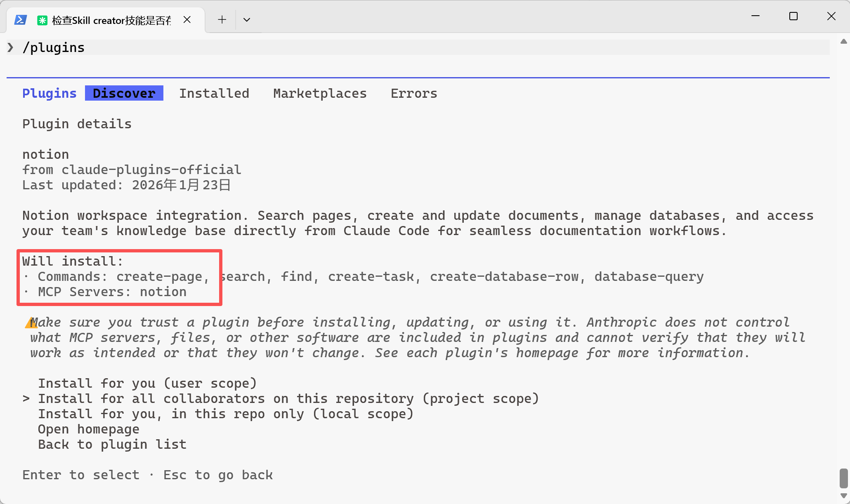
Task: Open the Errors tab
Action: point(414,94)
